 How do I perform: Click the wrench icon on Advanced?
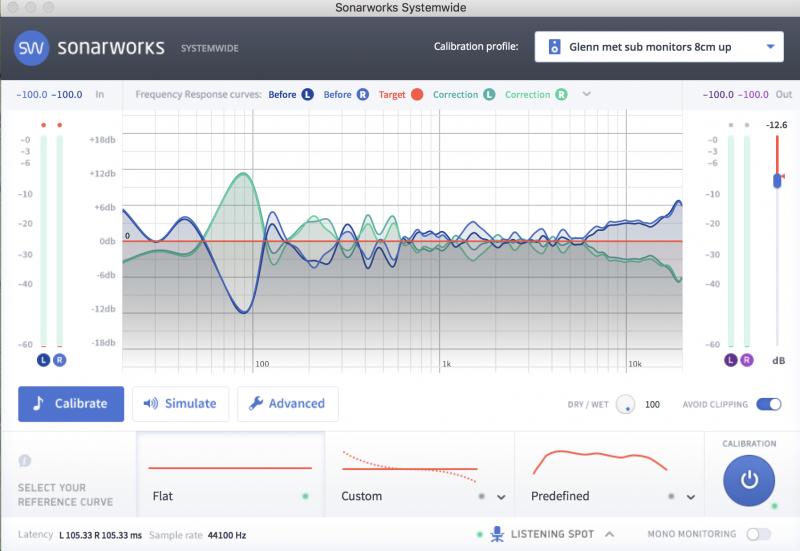click(256, 404)
